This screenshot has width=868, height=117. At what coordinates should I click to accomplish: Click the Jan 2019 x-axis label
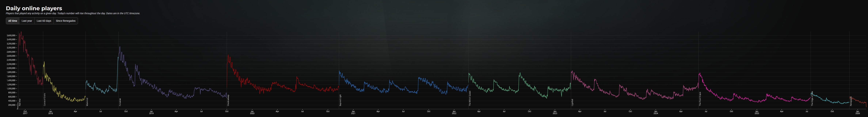151,112
